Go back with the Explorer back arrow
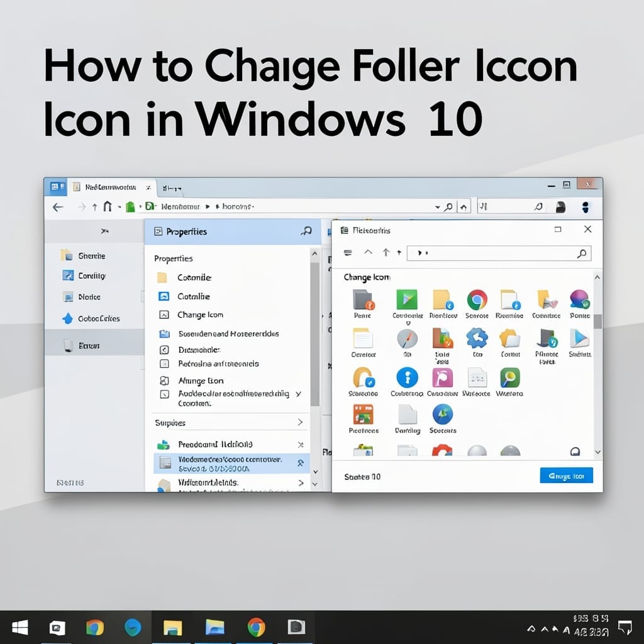 tap(58, 208)
